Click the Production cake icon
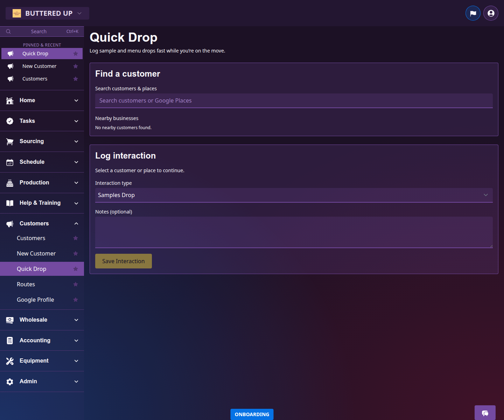Screen dimensions: 504x420 pyautogui.click(x=9, y=182)
